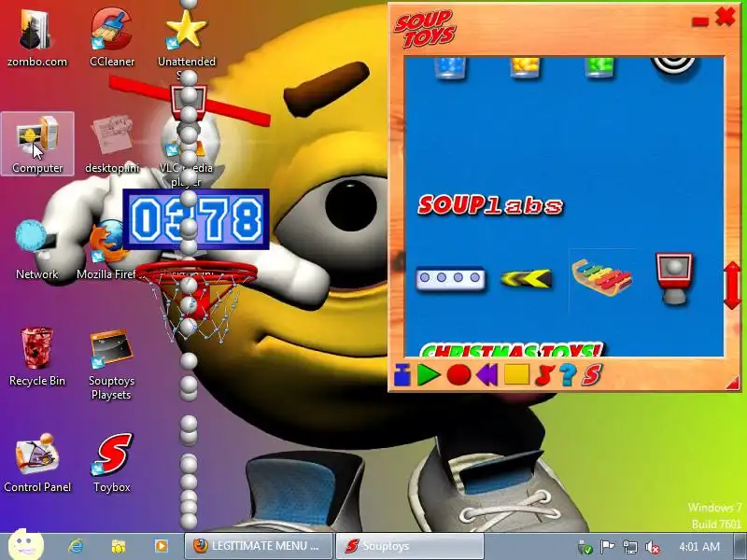Select the Toybox desktop shortcut

point(112,463)
